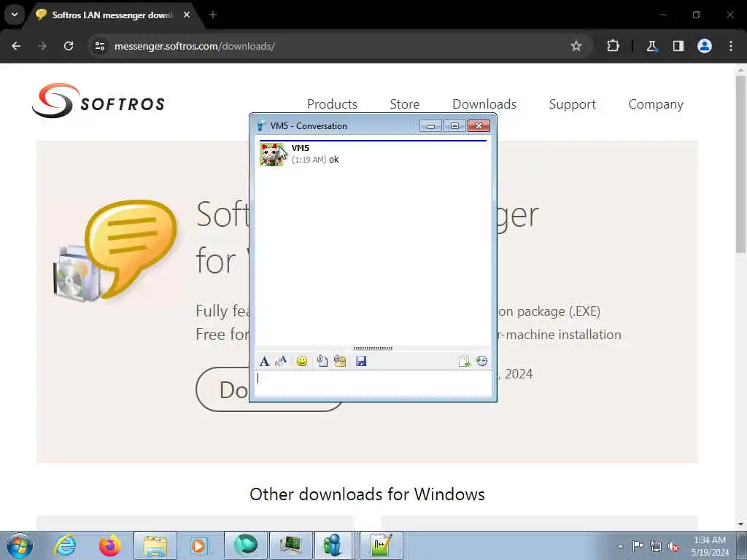Maximize the VM5 Conversation window
Screen dimensions: 747x560
click(x=454, y=125)
